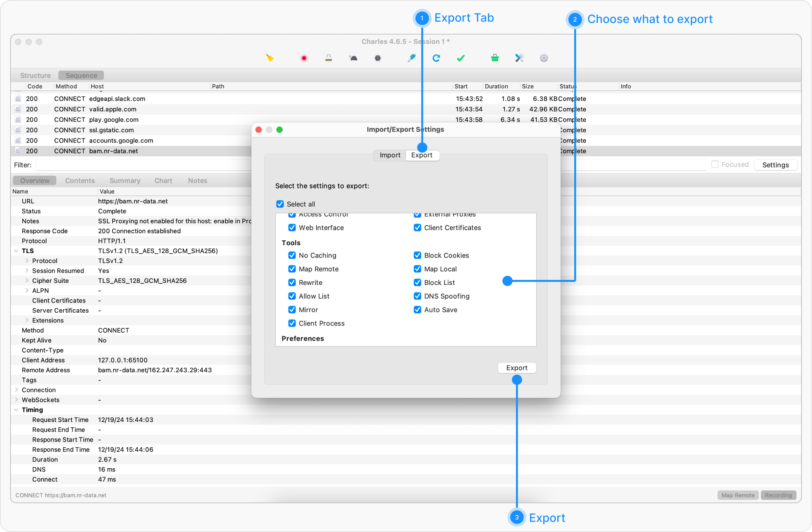The image size is (812, 532).
Task: Open the Contents tab
Action: [80, 180]
